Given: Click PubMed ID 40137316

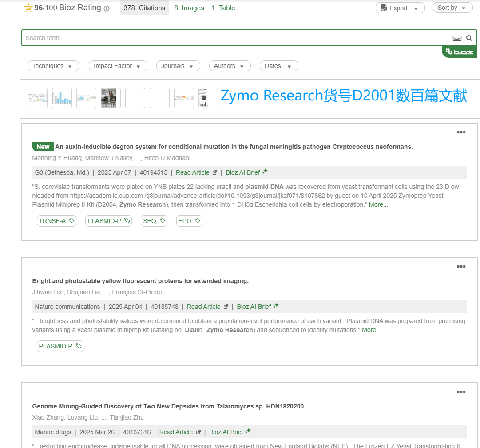Looking at the screenshot, I should (137, 432).
